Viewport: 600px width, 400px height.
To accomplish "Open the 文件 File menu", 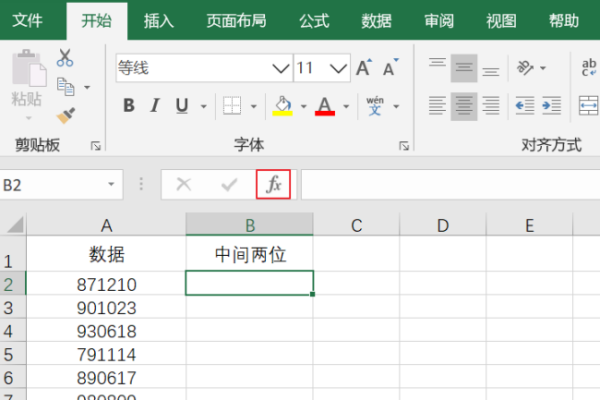I will click(27, 21).
